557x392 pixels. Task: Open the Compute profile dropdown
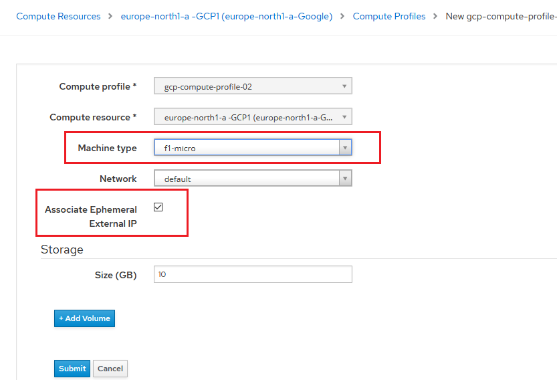tap(253, 86)
